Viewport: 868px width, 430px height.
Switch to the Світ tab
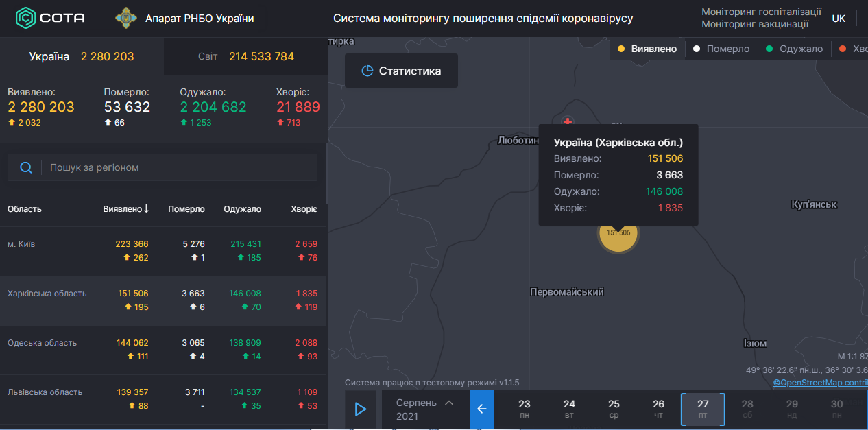245,56
